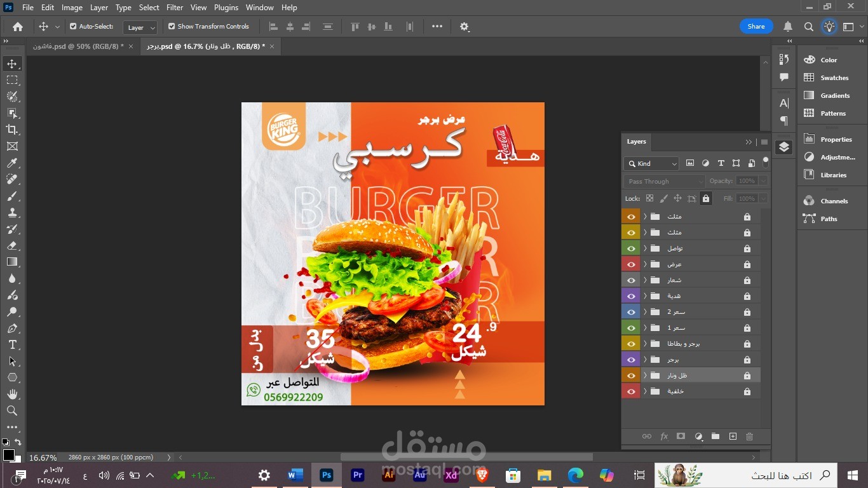868x488 pixels.
Task: Click the swap foreground/background colors arrow
Action: click(x=18, y=443)
